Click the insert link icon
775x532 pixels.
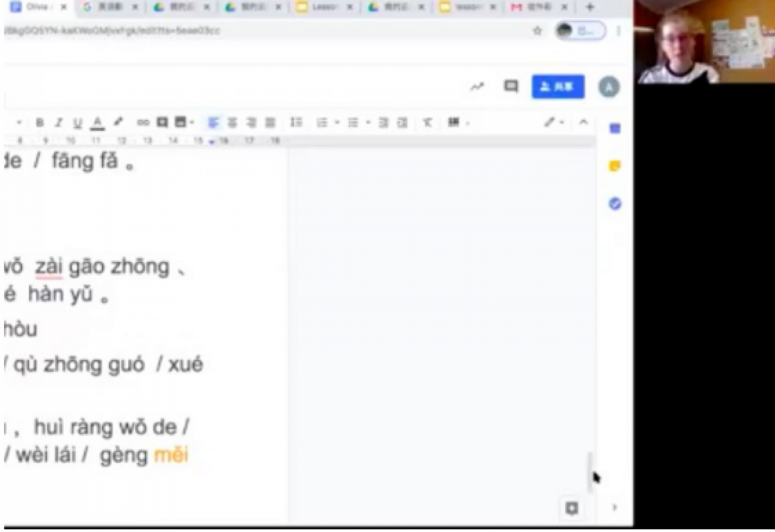point(143,123)
